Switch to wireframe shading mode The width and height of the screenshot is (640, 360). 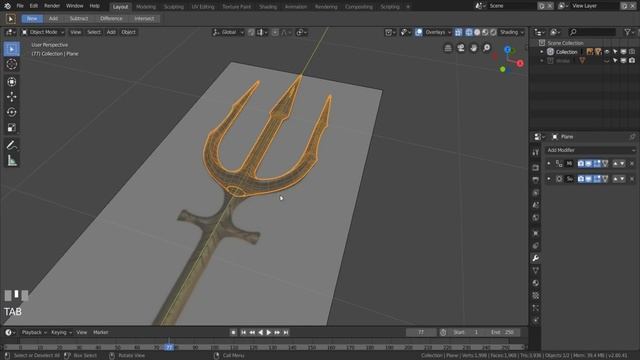click(469, 32)
